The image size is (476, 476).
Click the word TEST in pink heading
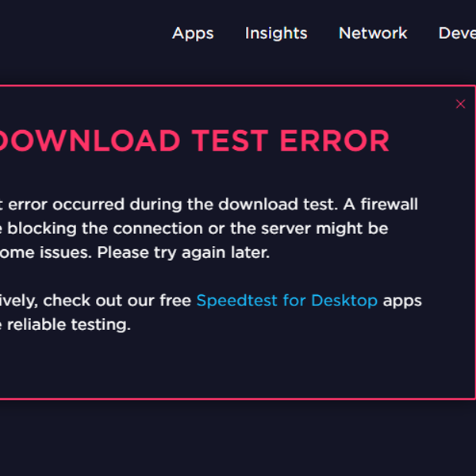point(230,140)
